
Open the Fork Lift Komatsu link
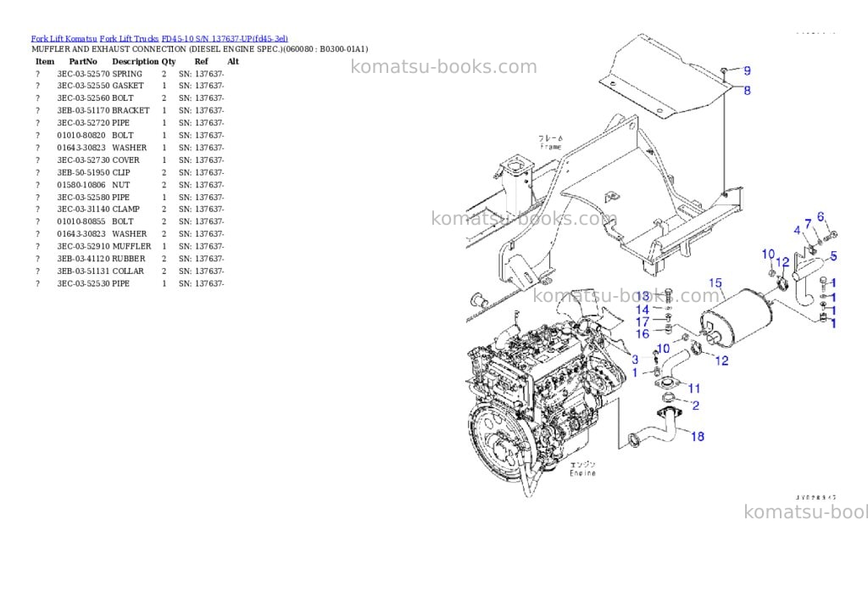tap(64, 39)
